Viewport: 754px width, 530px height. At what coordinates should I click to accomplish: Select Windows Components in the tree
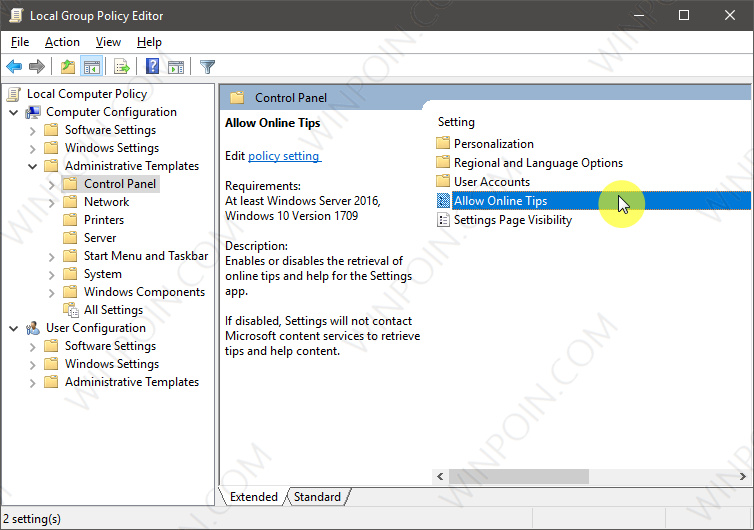click(144, 292)
